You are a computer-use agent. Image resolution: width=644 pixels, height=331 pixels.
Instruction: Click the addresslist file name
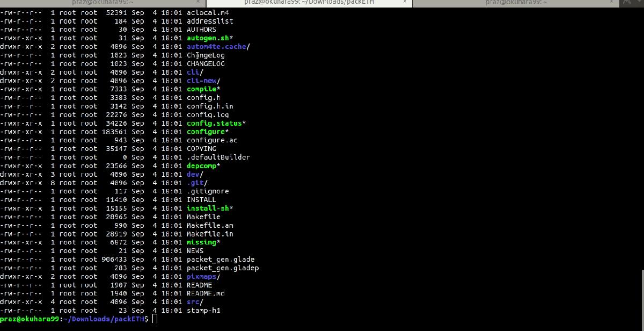pyautogui.click(x=210, y=21)
